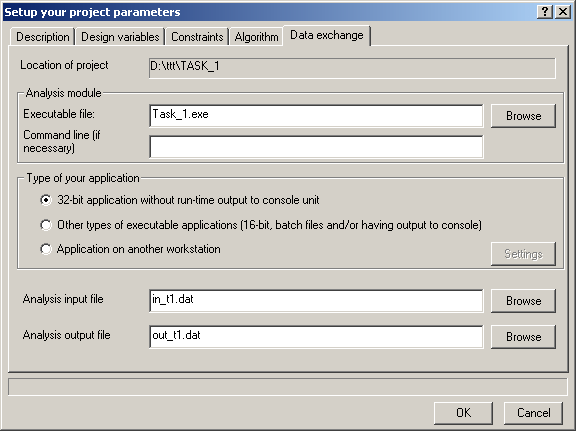576x431 pixels.
Task: Click the Executable file text field
Action: coord(316,116)
